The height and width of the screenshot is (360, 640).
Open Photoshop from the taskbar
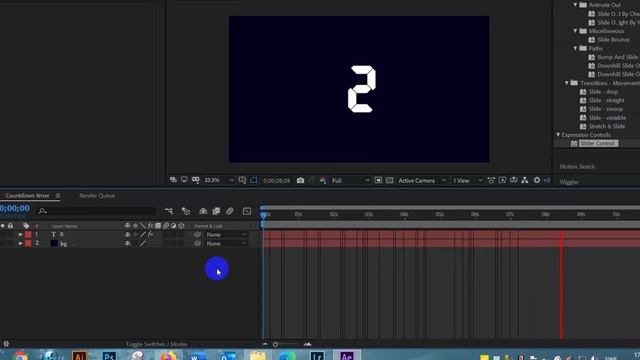[109, 355]
